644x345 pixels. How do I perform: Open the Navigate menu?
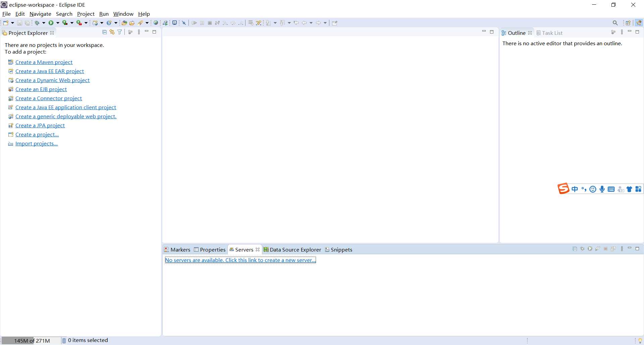click(40, 14)
